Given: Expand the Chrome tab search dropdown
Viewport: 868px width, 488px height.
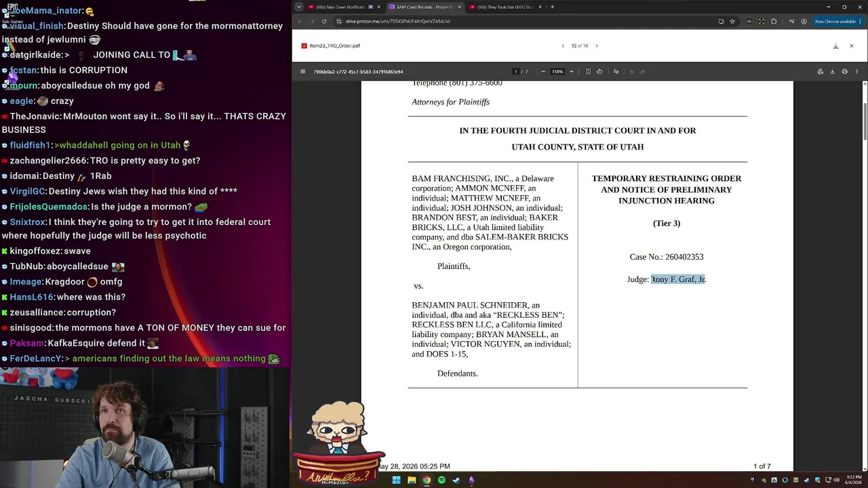Looking at the screenshot, I should (x=298, y=7).
